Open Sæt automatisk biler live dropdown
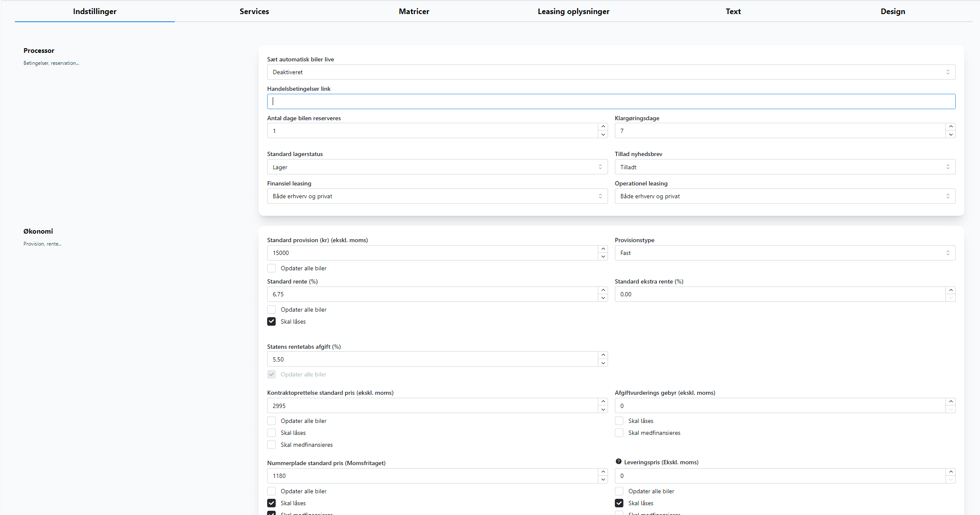Viewport: 980px width, 515px height. click(x=611, y=72)
